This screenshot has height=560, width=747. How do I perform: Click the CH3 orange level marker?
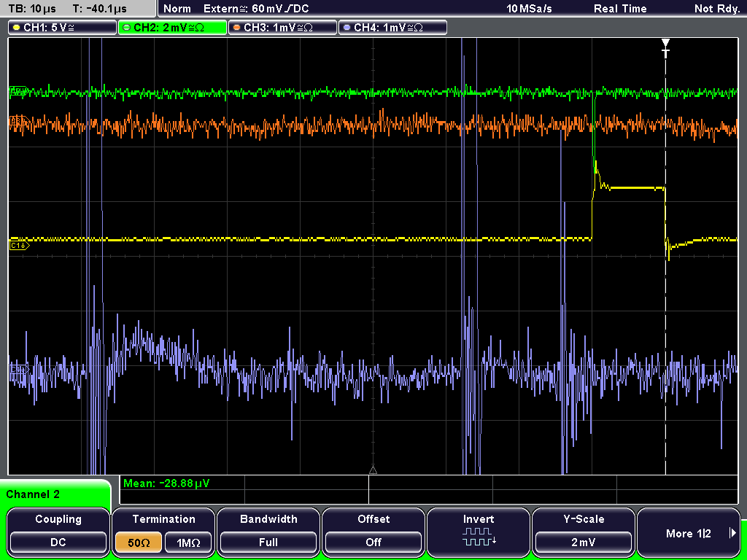(x=18, y=122)
